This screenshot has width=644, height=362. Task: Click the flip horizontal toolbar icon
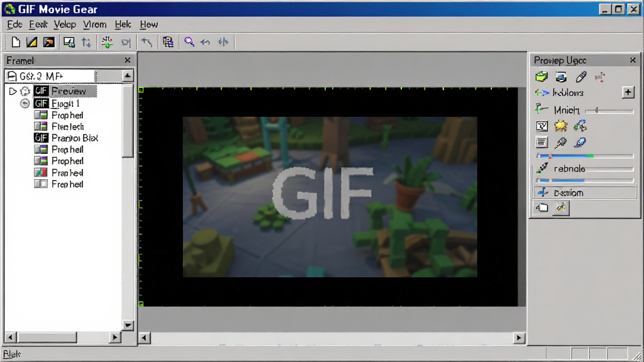coord(223,42)
